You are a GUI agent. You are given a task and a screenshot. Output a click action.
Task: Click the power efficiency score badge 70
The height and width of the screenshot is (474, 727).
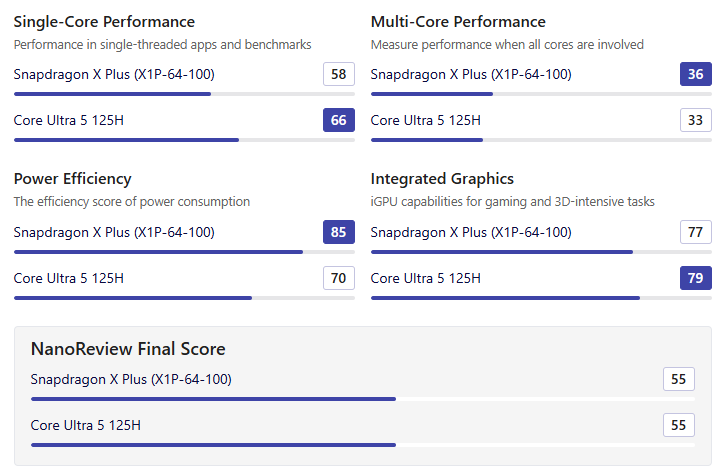click(x=339, y=278)
